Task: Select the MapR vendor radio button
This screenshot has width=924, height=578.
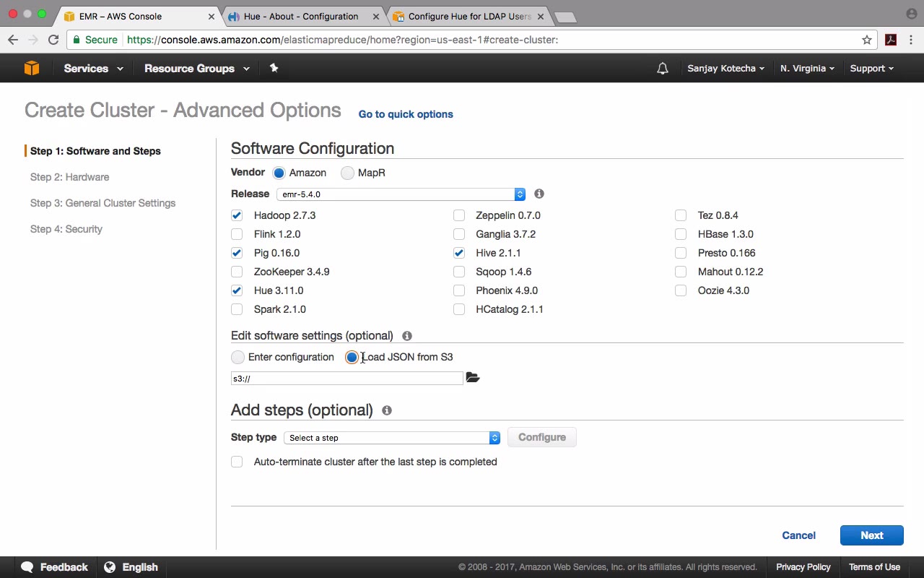Action: tap(348, 173)
